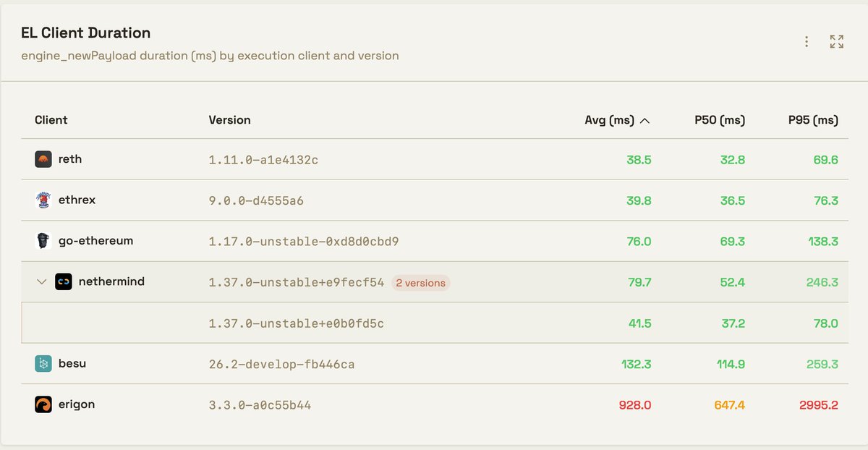Image resolution: width=868 pixels, height=450 pixels.
Task: Open the three-dot options menu
Action: [x=807, y=42]
